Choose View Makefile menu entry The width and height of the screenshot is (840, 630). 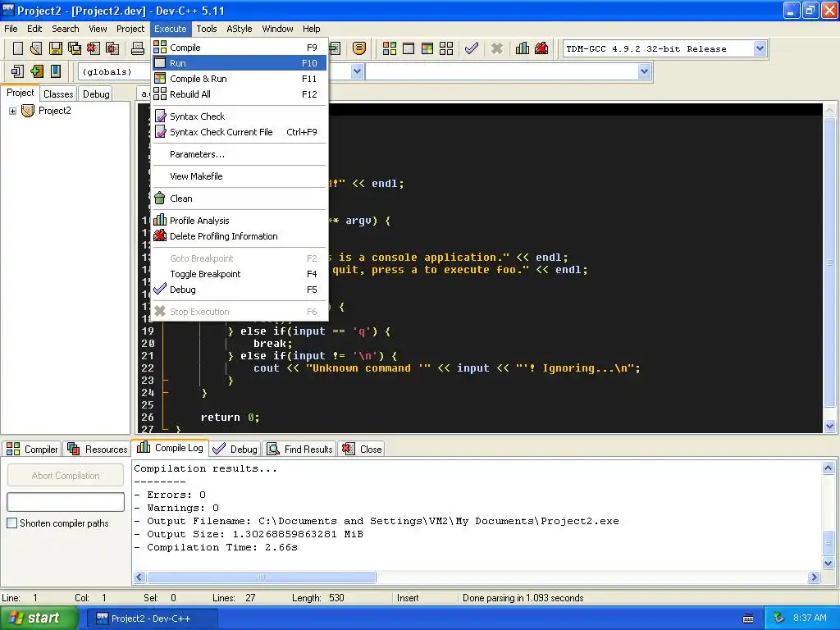(240, 176)
